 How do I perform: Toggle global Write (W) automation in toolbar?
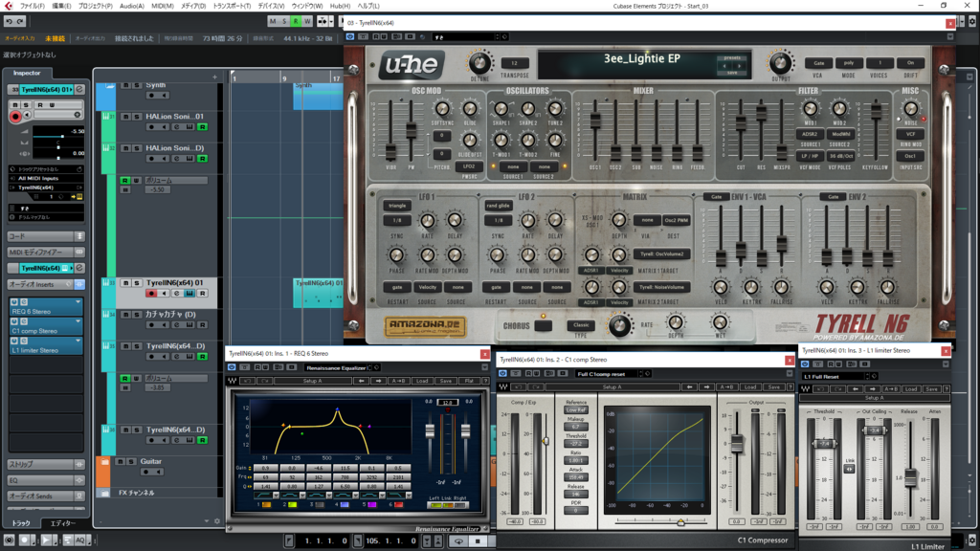click(307, 21)
